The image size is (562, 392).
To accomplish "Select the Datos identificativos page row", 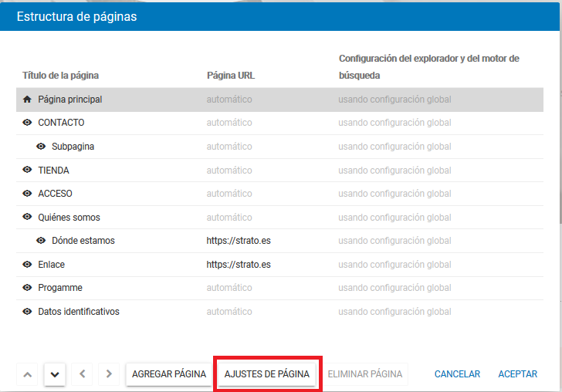I will pos(79,312).
